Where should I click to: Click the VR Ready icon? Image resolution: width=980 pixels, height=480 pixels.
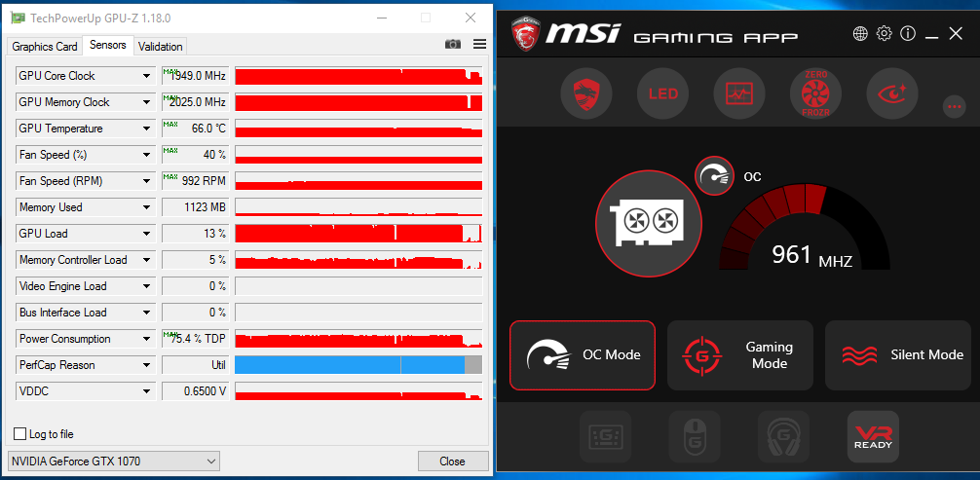click(x=873, y=436)
